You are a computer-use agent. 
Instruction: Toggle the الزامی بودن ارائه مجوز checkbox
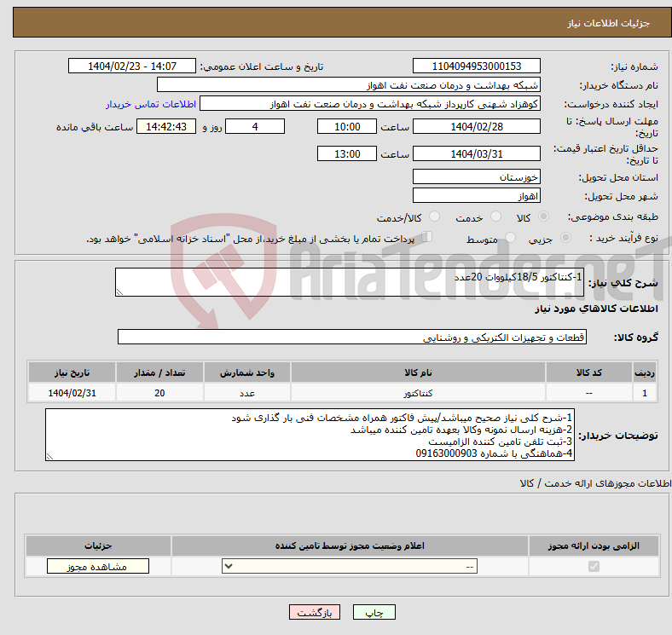(x=594, y=567)
